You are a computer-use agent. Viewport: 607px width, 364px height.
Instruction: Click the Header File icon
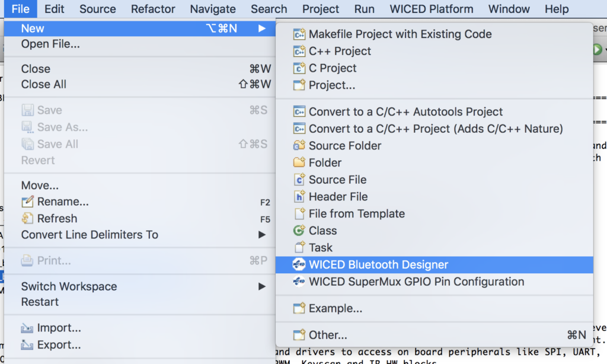click(299, 196)
